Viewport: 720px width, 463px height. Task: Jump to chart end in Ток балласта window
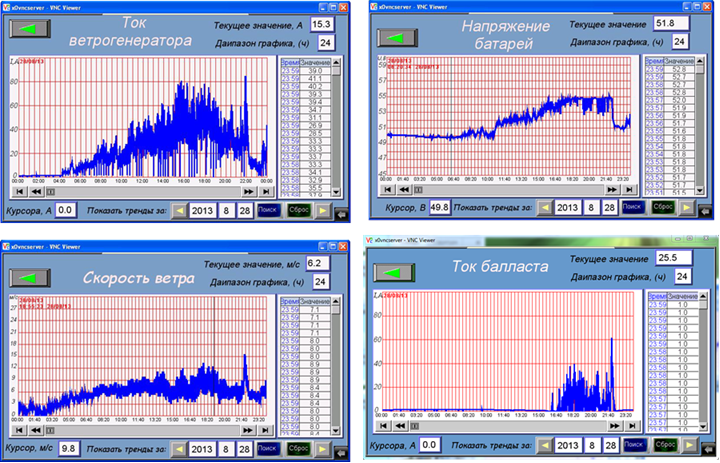(x=632, y=426)
